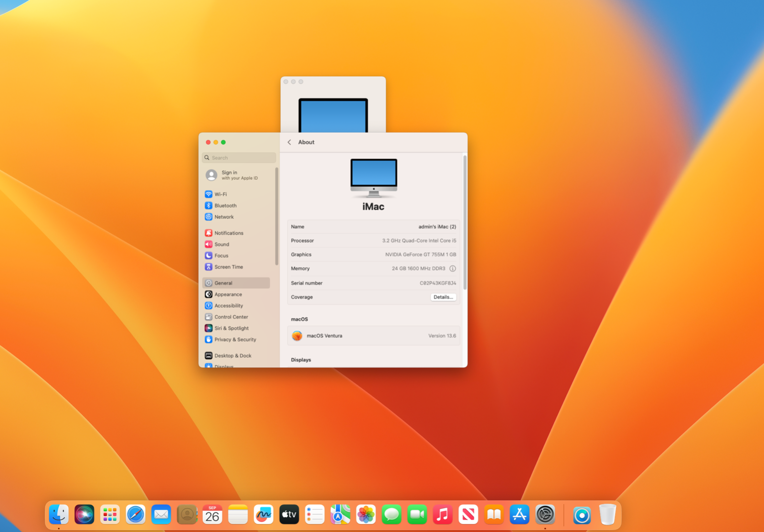Viewport: 764px width, 532px height.
Task: Open Safari from the Dock
Action: (x=136, y=515)
